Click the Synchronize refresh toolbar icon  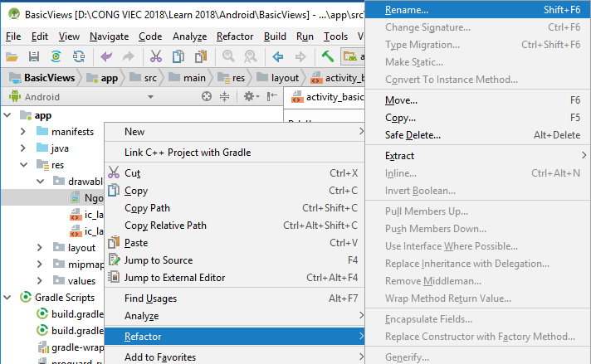pos(79,57)
